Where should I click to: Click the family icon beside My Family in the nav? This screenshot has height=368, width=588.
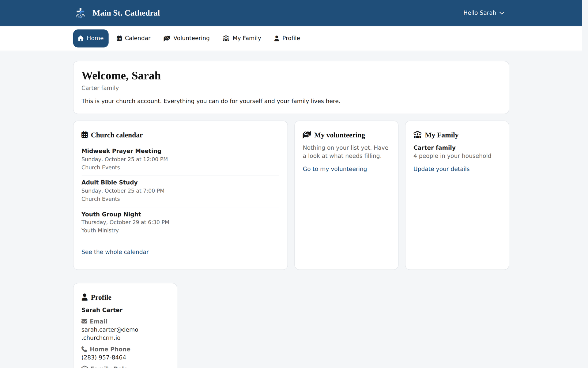pyautogui.click(x=226, y=38)
